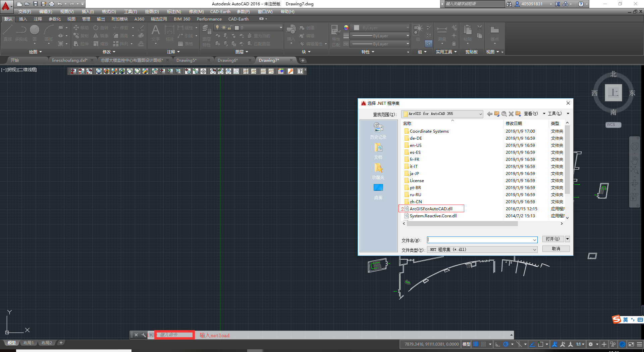The height and width of the screenshot is (352, 644).
Task: Click the layer 0 color swatch
Action: point(237,28)
